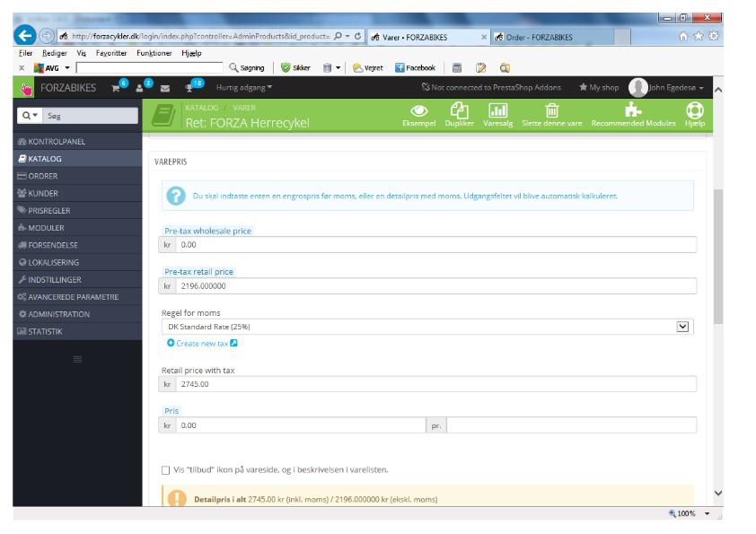Focus the Retail price with tax field
The image size is (756, 534).
point(435,385)
